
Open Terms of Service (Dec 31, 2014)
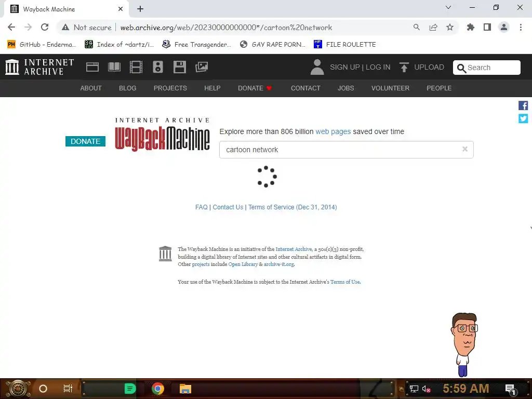(x=292, y=207)
